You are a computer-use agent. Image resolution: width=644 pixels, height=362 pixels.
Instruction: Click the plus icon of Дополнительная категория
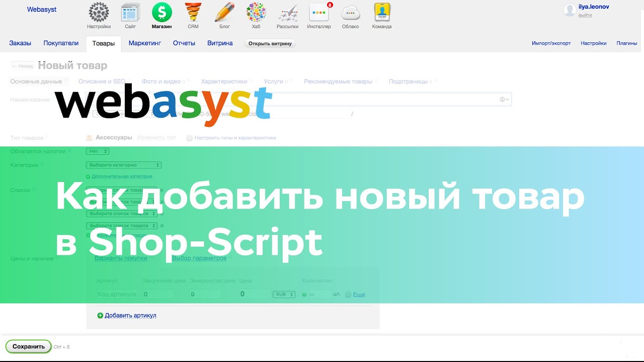coord(88,177)
